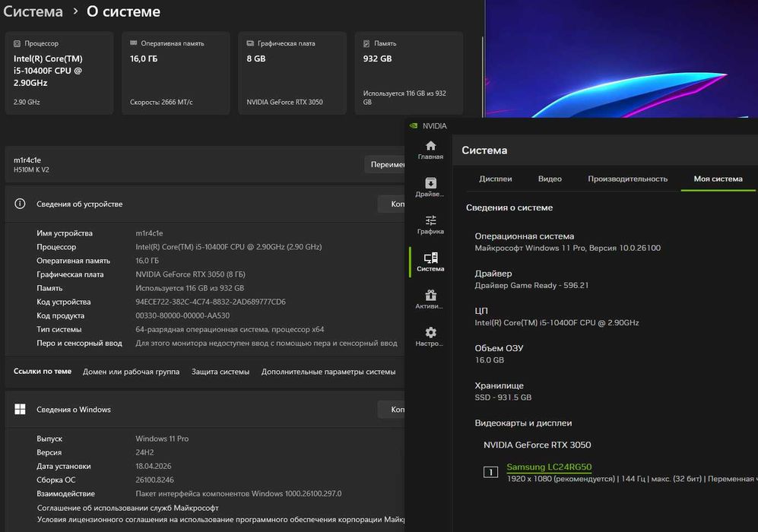Viewport: 758px width, 532px height.
Task: Open Соглашение об использовании служб Майкрософт link
Action: (x=128, y=508)
